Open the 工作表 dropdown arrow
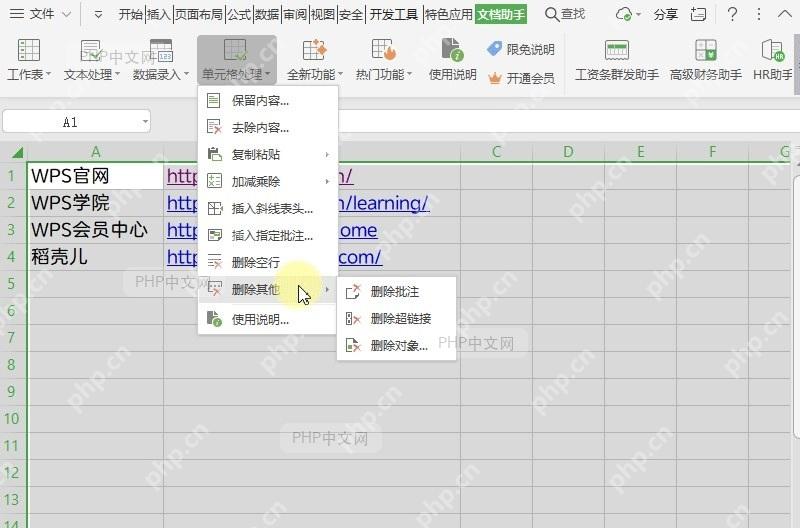Image resolution: width=800 pixels, height=528 pixels. 49,74
